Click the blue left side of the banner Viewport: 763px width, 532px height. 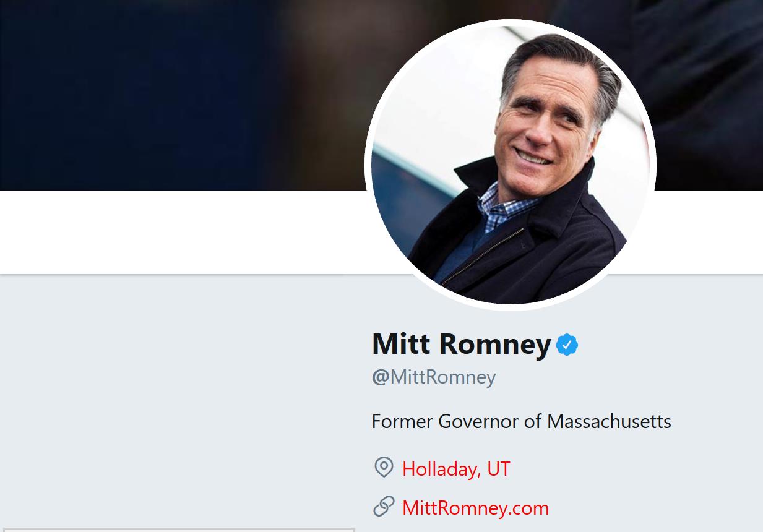click(93, 93)
